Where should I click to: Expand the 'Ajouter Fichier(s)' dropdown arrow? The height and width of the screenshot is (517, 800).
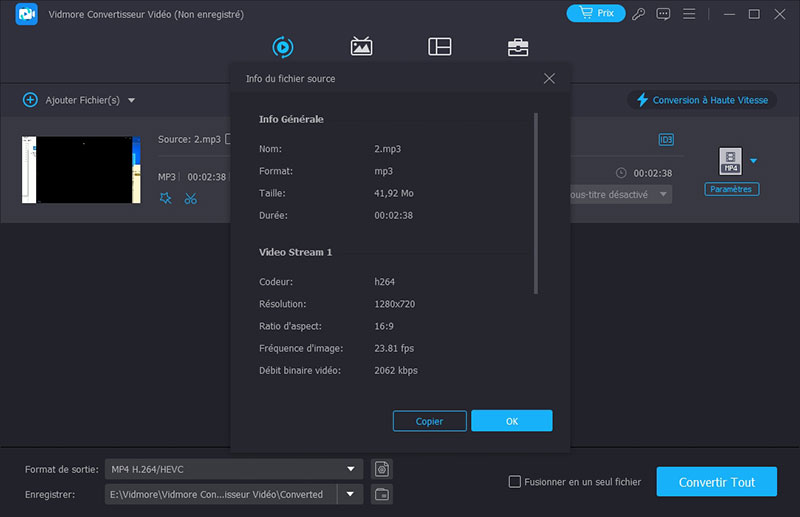[x=131, y=100]
